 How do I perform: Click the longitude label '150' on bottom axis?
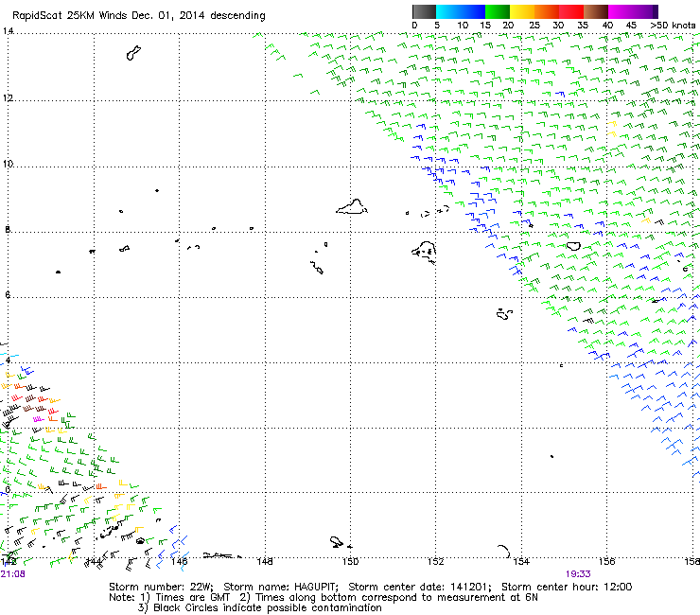coord(350,561)
